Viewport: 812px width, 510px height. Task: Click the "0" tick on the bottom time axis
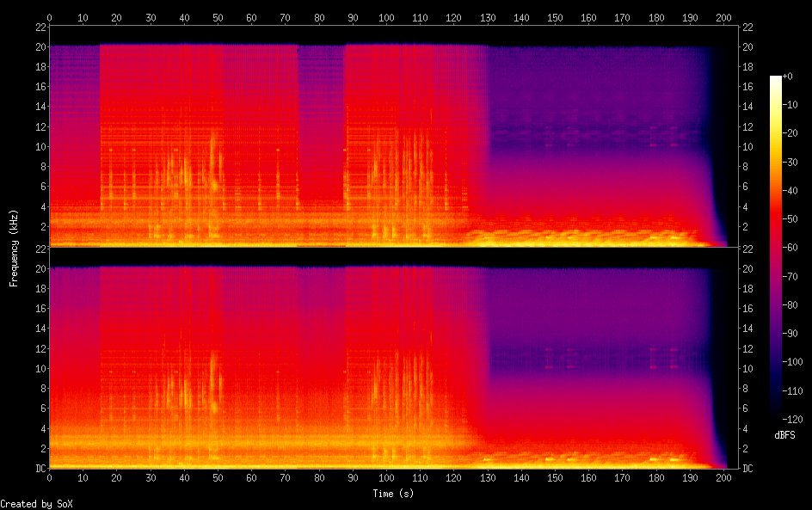(x=49, y=478)
